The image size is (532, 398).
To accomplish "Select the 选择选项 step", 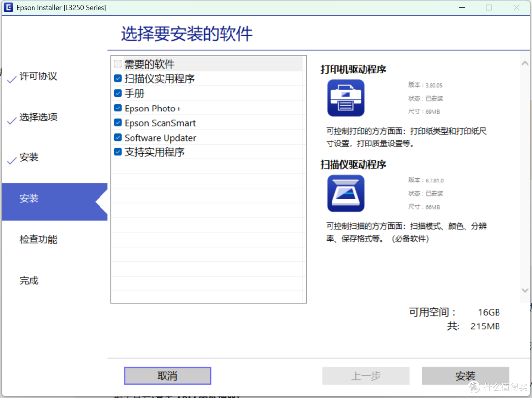I will pyautogui.click(x=38, y=117).
